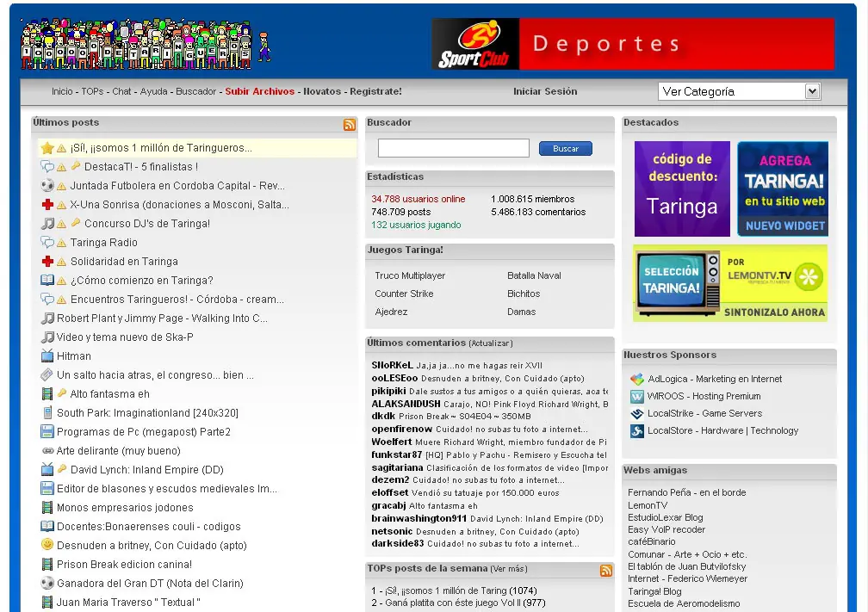Image resolution: width=868 pixels, height=612 pixels.
Task: Click the SNoRKeL username in latest comments
Action: pos(392,365)
